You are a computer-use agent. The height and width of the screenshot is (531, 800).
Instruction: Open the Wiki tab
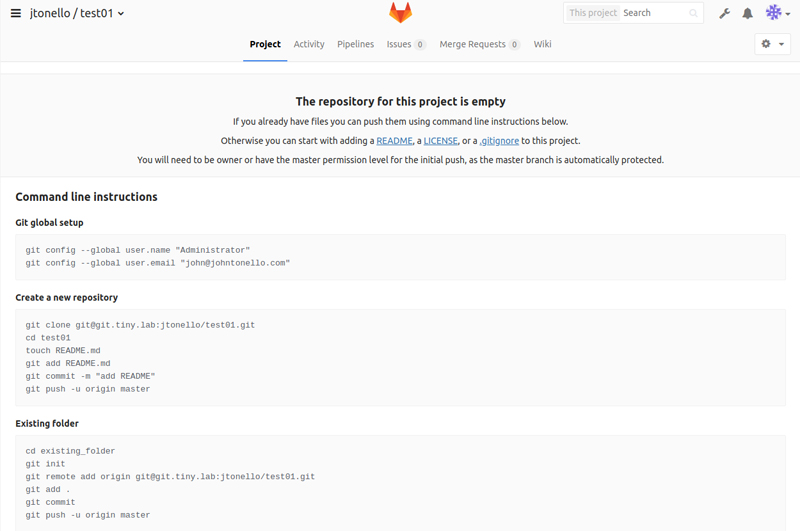coord(542,44)
